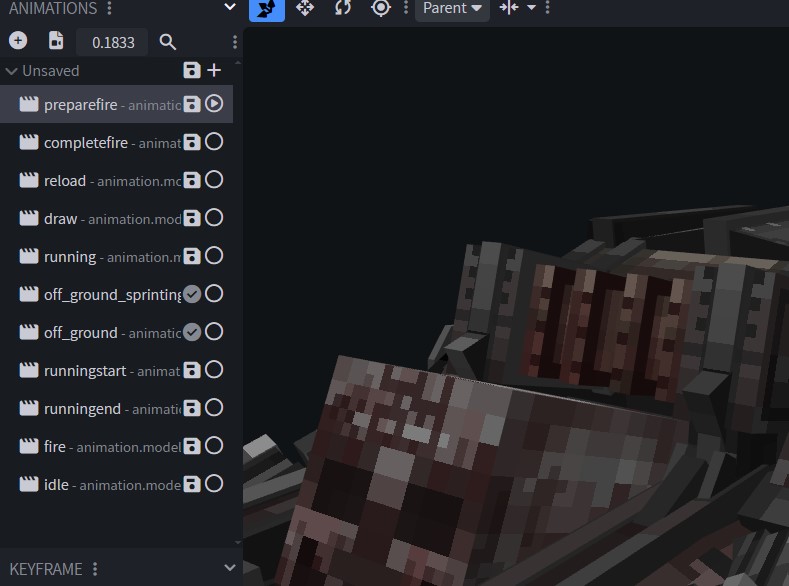Select the fire animation
789x586 pixels.
[116, 446]
